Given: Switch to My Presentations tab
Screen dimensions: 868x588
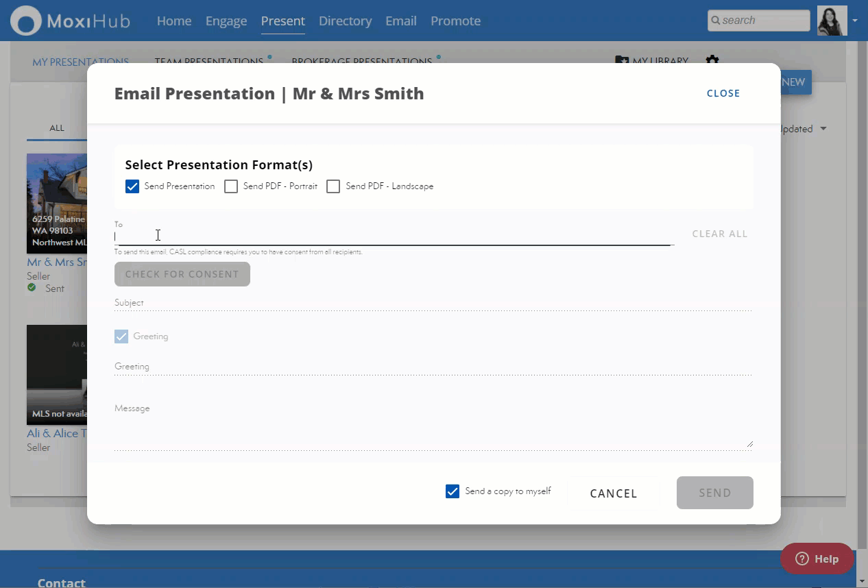Looking at the screenshot, I should (x=80, y=62).
